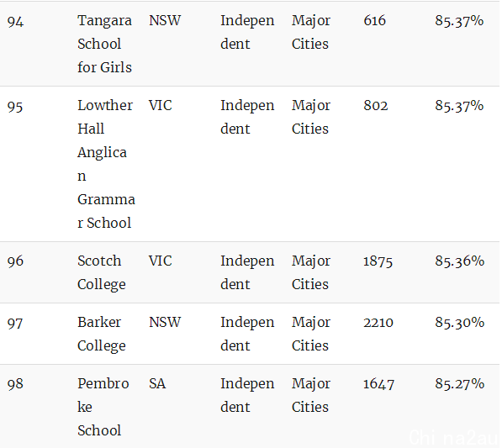Click rank number 97 cell

click(x=15, y=323)
